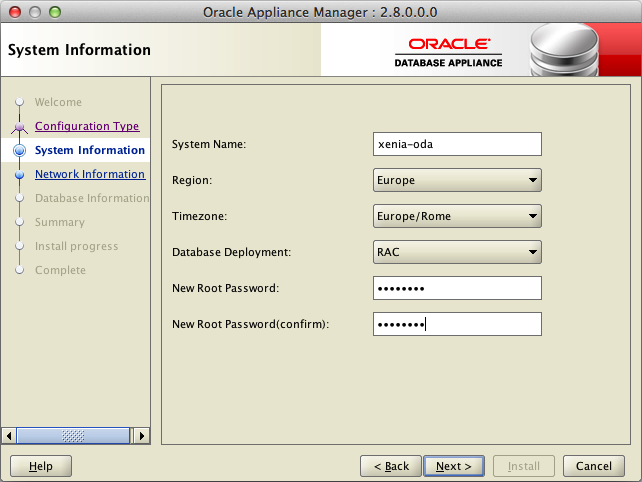Click the Help button
Viewport: 642px width, 482px height.
(x=41, y=466)
